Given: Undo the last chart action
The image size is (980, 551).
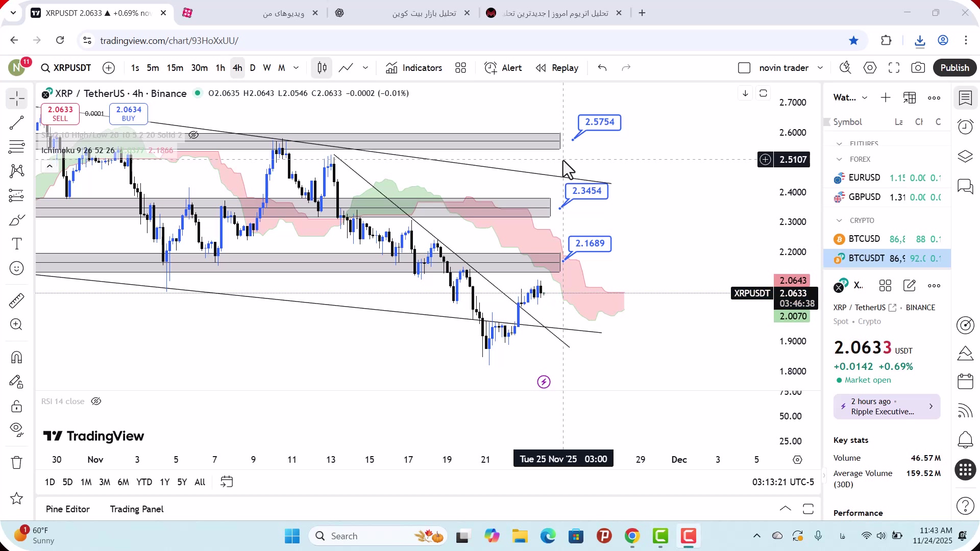Looking at the screenshot, I should (602, 68).
